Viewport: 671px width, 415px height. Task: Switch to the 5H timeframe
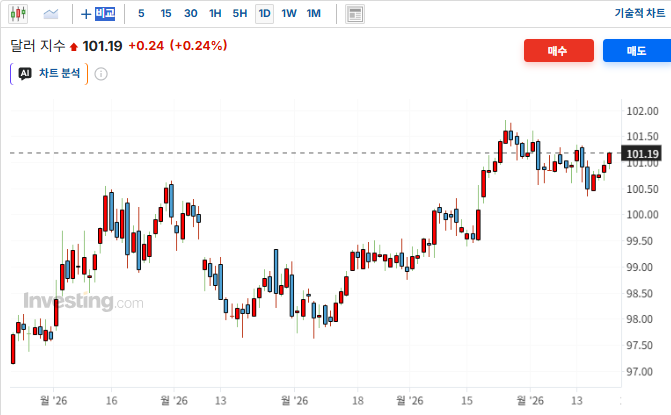[240, 14]
